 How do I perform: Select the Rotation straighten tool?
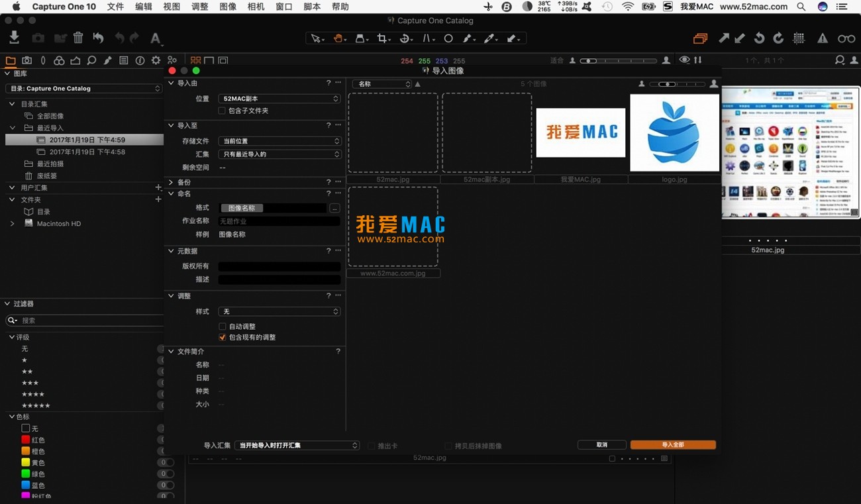[405, 38]
